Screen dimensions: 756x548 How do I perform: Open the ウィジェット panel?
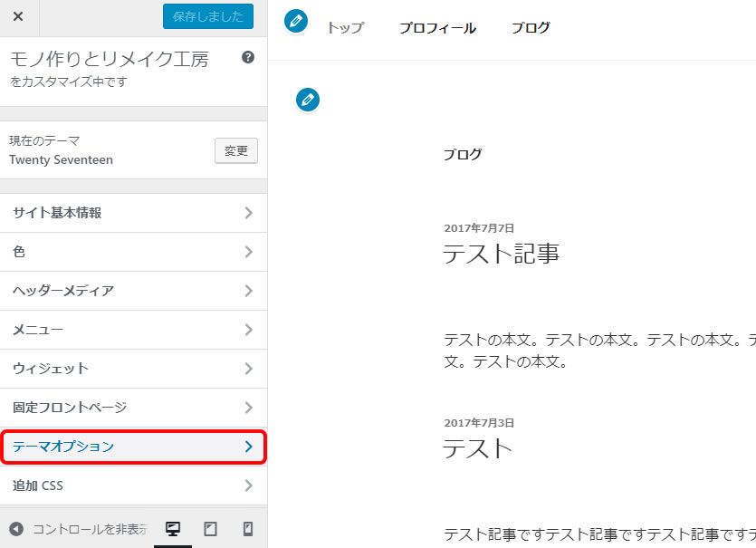click(133, 369)
